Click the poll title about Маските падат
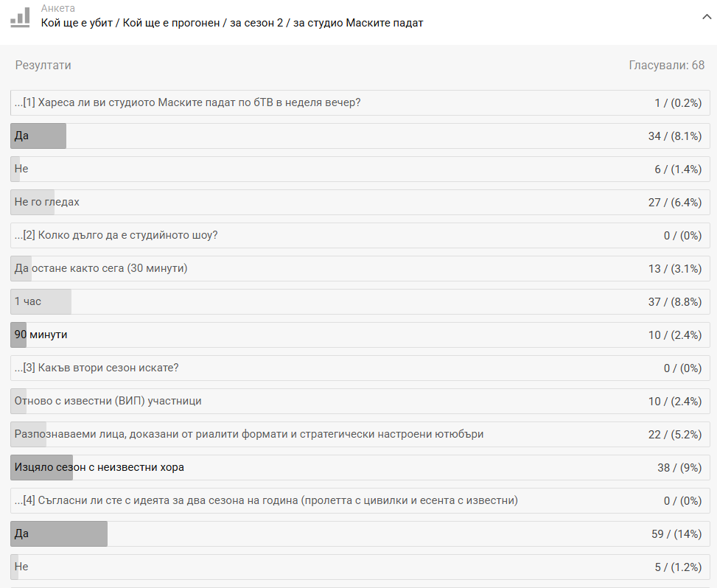The width and height of the screenshot is (717, 588). pyautogui.click(x=232, y=23)
